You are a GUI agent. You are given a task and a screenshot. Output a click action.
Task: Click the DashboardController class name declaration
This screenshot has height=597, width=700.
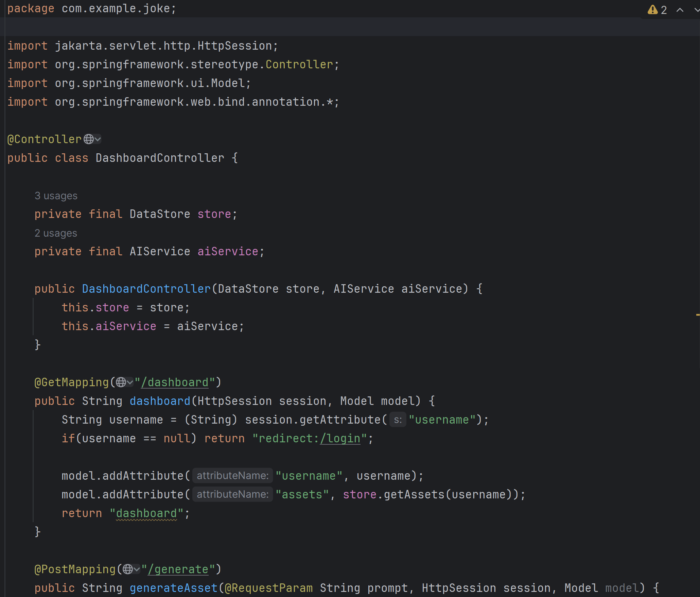tap(160, 158)
